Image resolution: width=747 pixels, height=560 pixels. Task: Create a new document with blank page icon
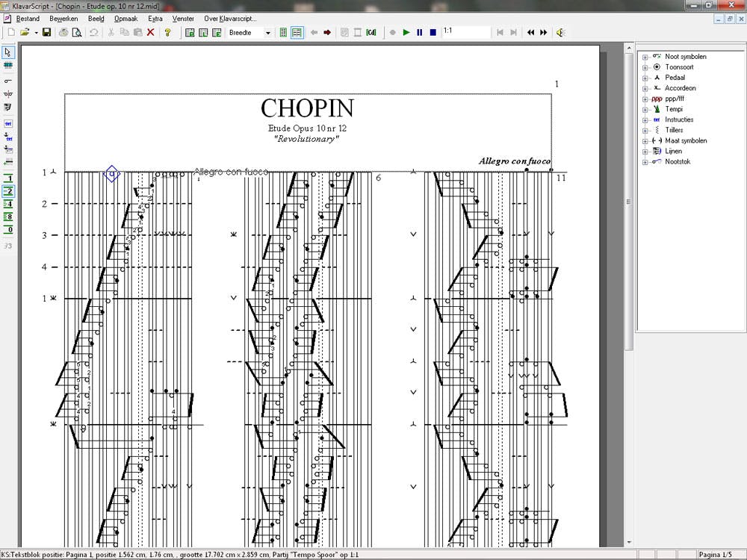tap(11, 32)
